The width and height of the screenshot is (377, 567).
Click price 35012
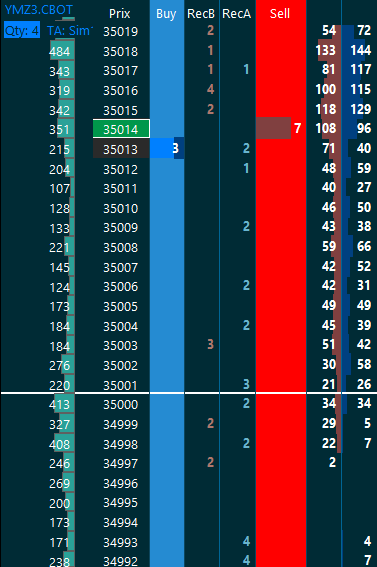coord(120,169)
